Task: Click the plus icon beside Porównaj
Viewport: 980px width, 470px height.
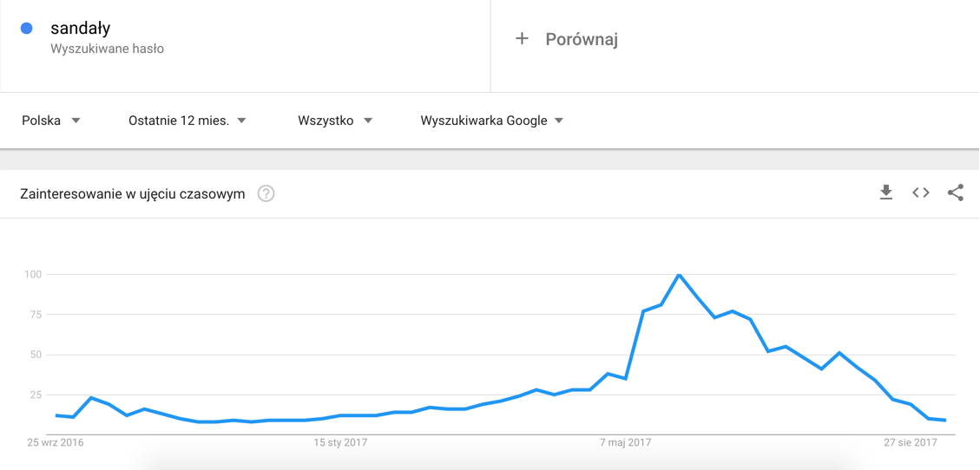Action: click(522, 38)
